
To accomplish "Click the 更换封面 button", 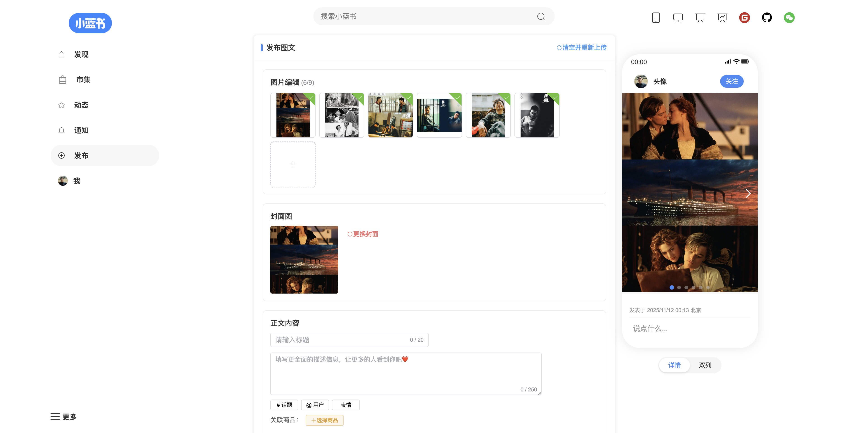I will point(363,234).
